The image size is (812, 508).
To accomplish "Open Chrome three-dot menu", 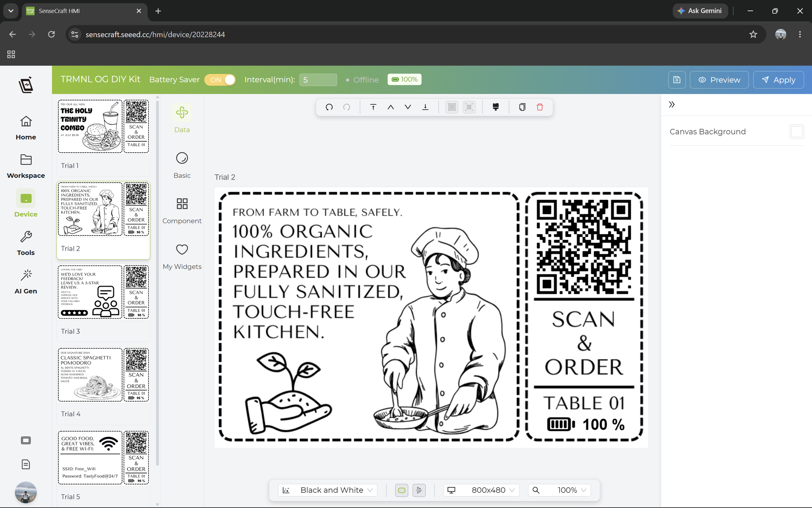I will coord(800,34).
